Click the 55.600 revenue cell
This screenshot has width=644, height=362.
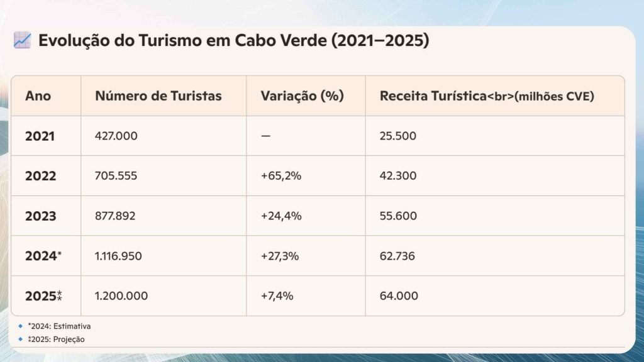pos(397,216)
